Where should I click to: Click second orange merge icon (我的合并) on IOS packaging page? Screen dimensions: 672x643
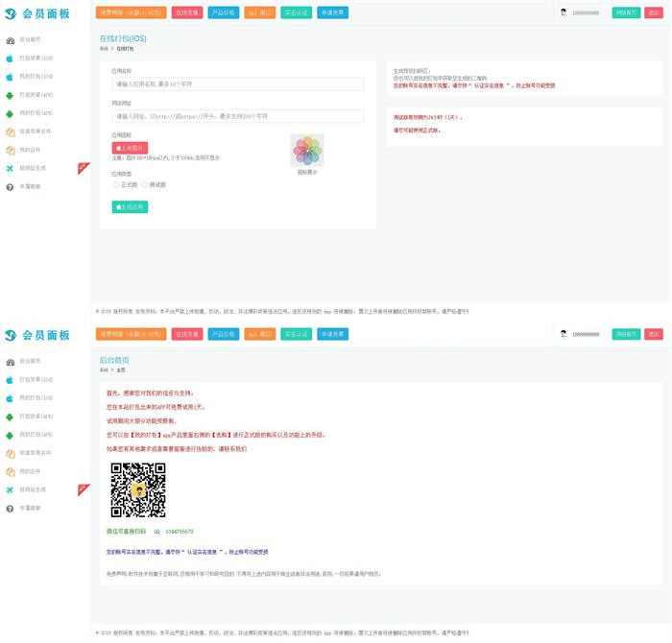pos(11,151)
